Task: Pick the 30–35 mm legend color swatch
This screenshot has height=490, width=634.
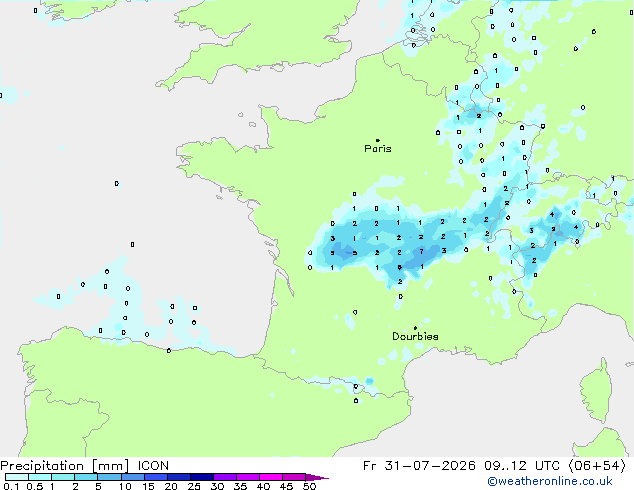Action: click(x=224, y=477)
